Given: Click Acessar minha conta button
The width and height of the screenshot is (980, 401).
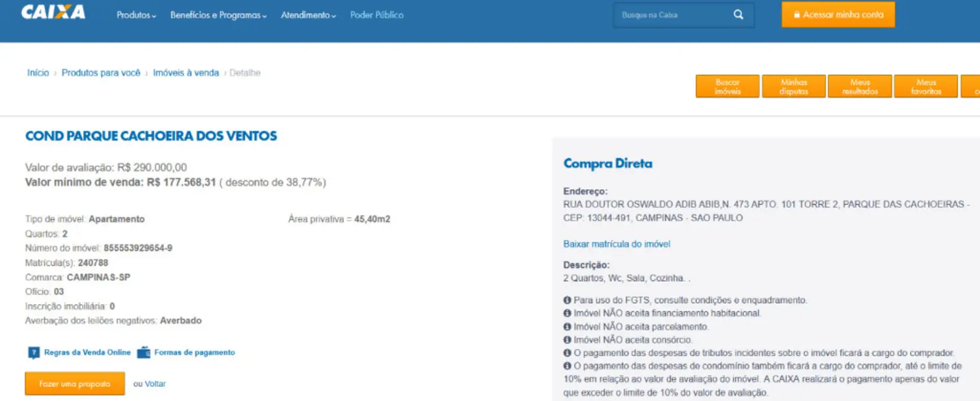Looking at the screenshot, I should (838, 15).
